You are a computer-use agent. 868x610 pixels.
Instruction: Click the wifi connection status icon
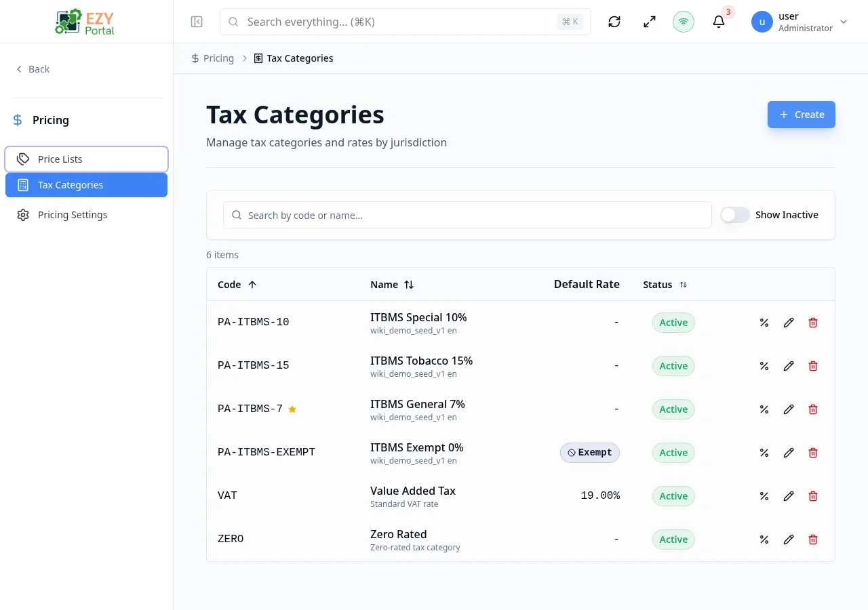(x=684, y=22)
